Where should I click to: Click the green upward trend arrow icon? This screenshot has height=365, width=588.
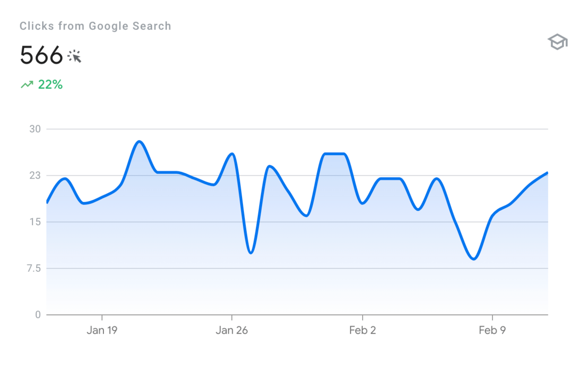[x=26, y=85]
